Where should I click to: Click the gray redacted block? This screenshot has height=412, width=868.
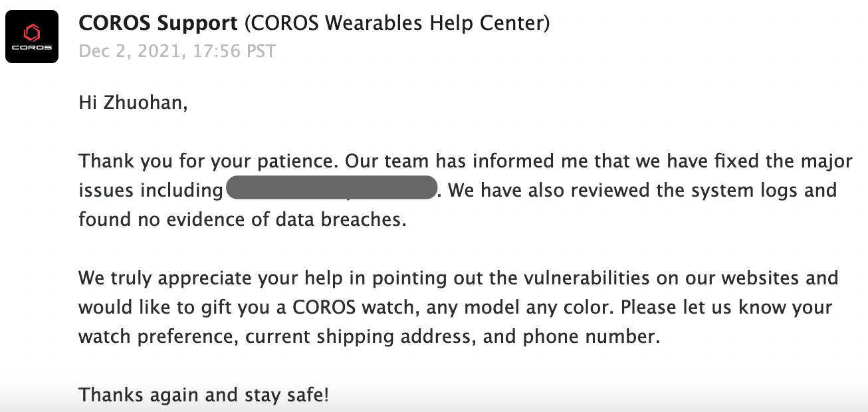click(x=331, y=188)
